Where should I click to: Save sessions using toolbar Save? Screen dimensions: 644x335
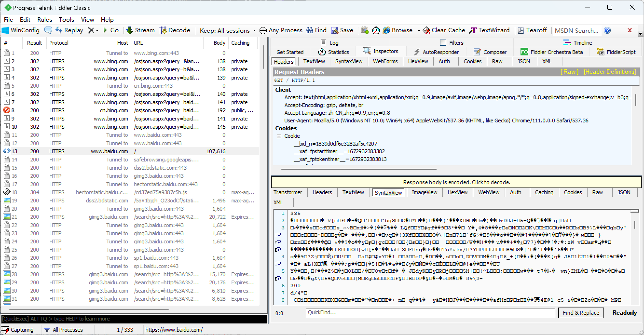(x=342, y=30)
